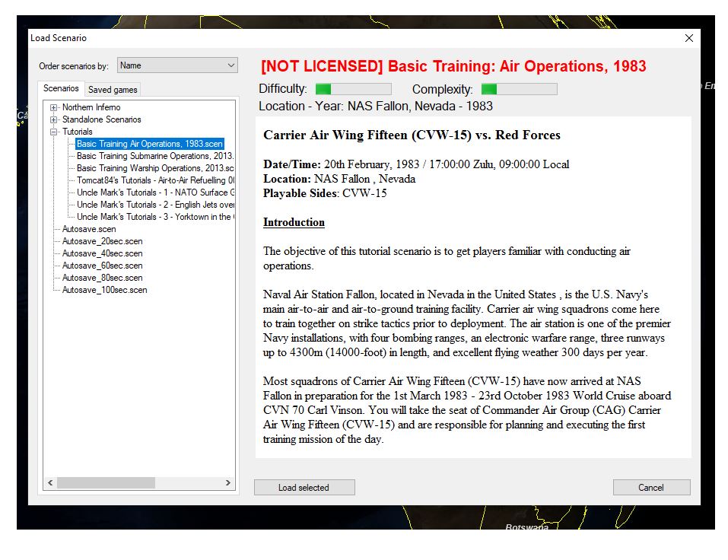The image size is (728, 560).
Task: Click the Complexity level bar
Action: [519, 89]
